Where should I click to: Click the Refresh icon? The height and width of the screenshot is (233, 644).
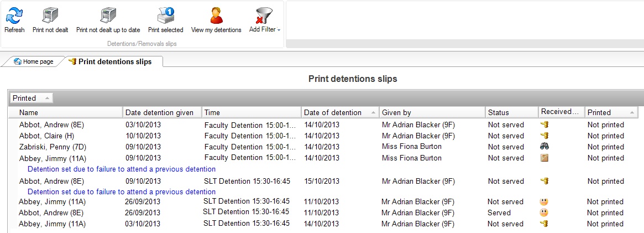point(14,16)
